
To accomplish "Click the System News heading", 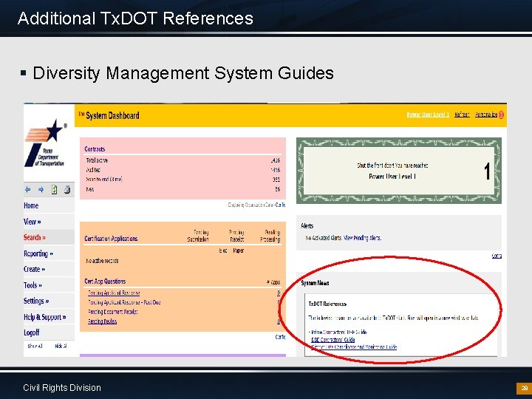I will 315,283.
